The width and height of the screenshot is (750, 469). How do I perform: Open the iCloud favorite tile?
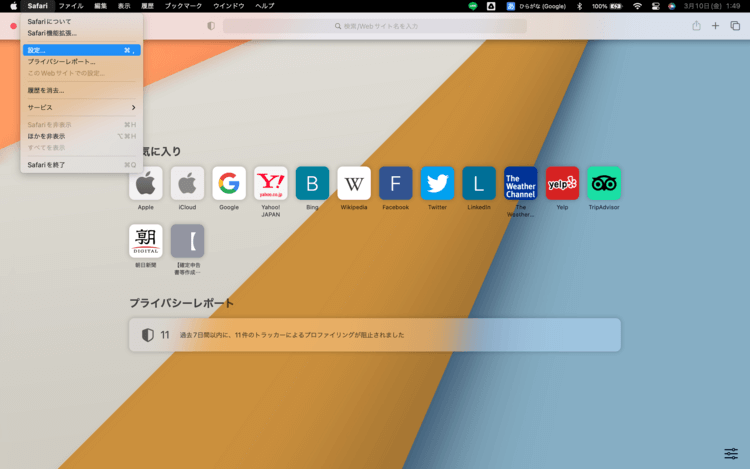coord(187,183)
